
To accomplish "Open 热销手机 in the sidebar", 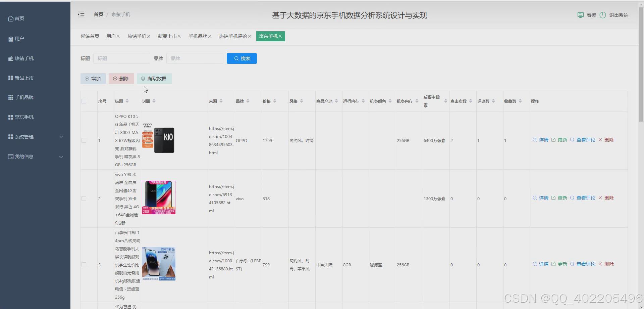I will 24,58.
